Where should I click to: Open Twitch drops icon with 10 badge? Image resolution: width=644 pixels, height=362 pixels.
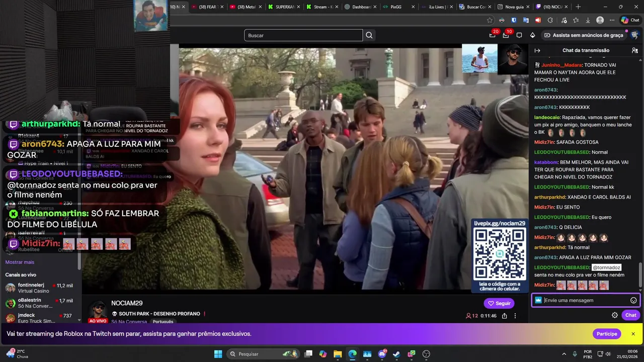506,35
